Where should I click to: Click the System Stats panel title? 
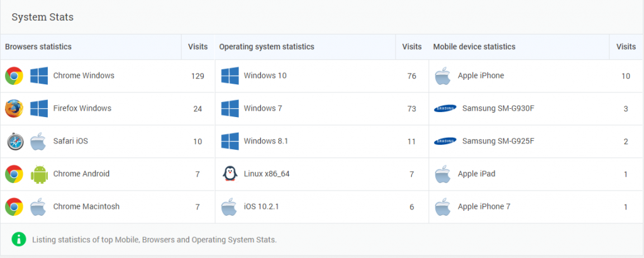[43, 17]
